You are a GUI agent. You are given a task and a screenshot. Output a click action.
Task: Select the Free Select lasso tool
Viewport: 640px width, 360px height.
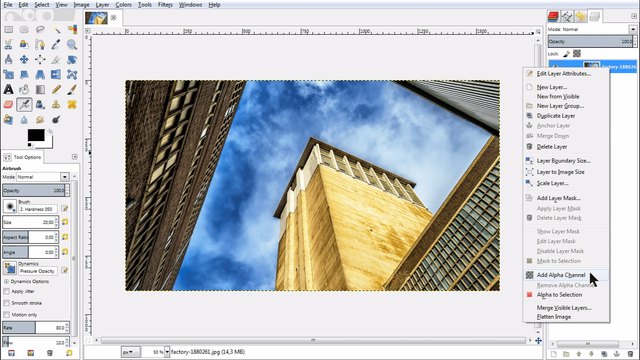(40, 29)
